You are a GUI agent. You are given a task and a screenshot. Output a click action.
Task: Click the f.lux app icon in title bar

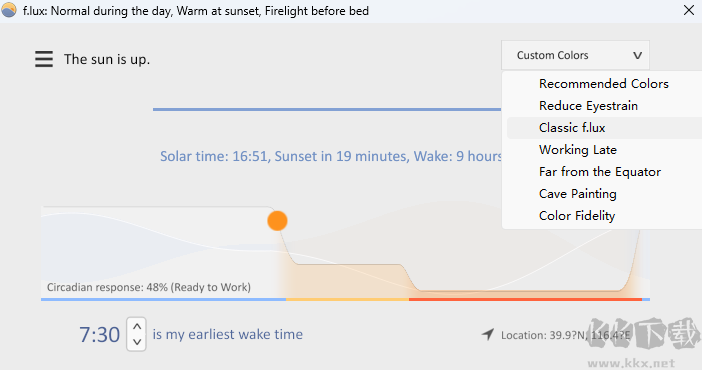coord(9,10)
